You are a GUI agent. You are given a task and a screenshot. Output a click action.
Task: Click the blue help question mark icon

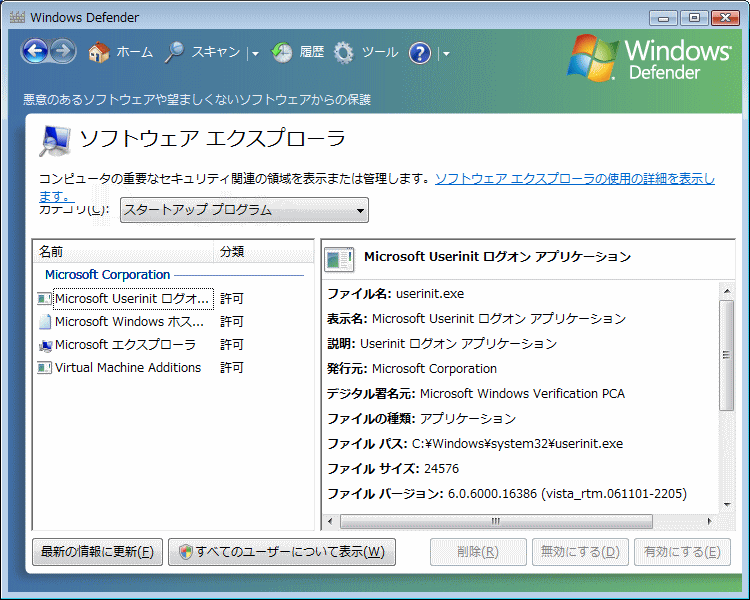click(420, 53)
